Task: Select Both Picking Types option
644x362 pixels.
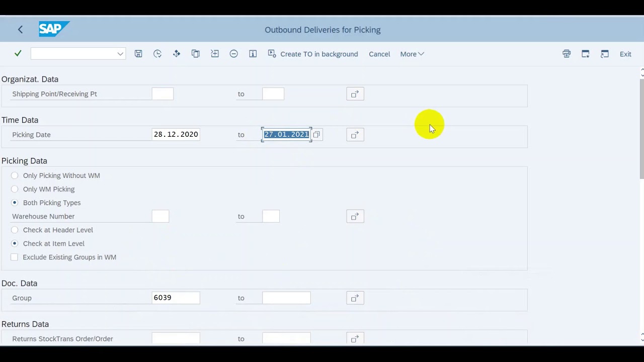Action: pos(15,203)
